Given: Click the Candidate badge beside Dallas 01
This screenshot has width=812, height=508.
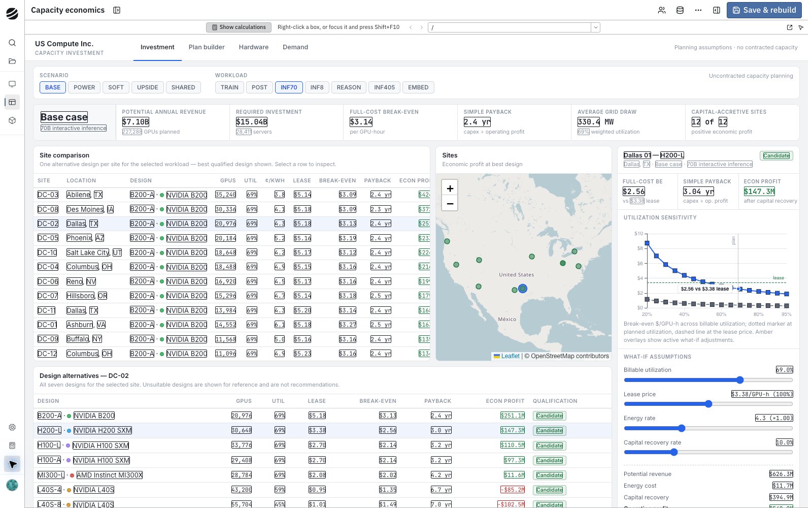Looking at the screenshot, I should pyautogui.click(x=776, y=155).
